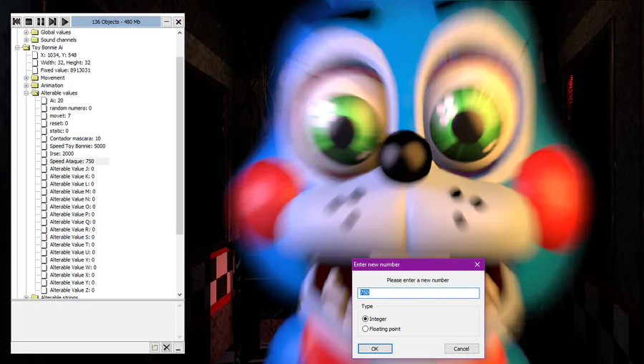
Task: Select the random numero: 0 value
Action: coord(71,108)
